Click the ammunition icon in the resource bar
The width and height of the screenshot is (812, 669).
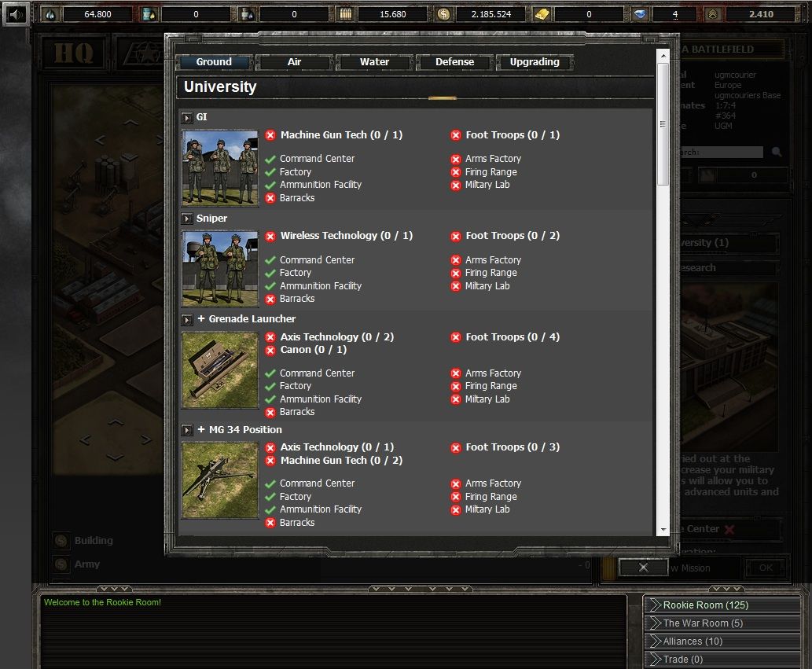click(345, 13)
